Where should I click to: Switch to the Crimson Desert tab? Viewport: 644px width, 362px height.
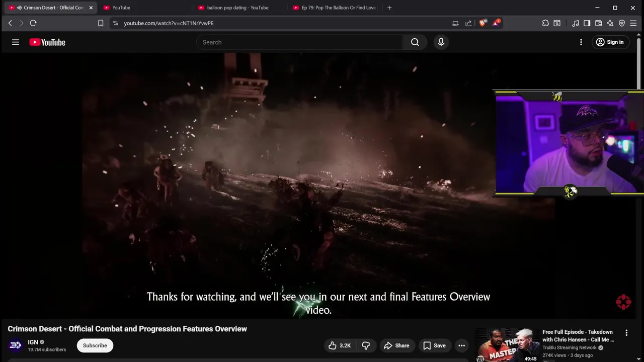pyautogui.click(x=50, y=8)
